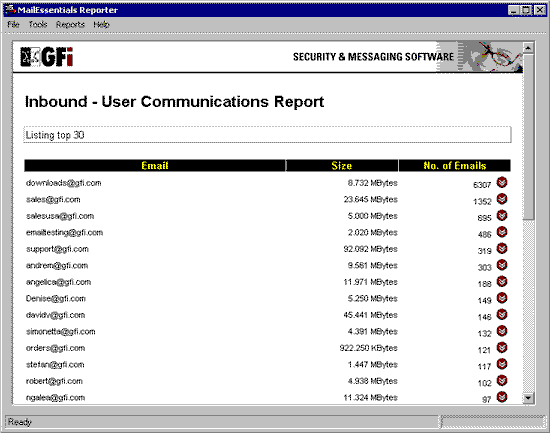Expand angelica@gfi.com details icon
Viewport: 550px width, 433px height.
click(x=502, y=281)
